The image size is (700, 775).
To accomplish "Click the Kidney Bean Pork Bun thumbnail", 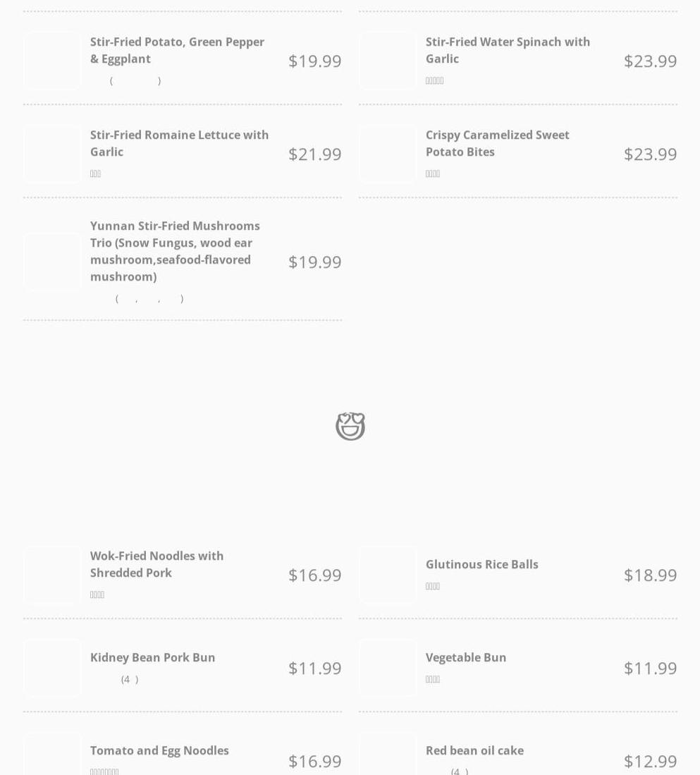I will (x=52, y=668).
